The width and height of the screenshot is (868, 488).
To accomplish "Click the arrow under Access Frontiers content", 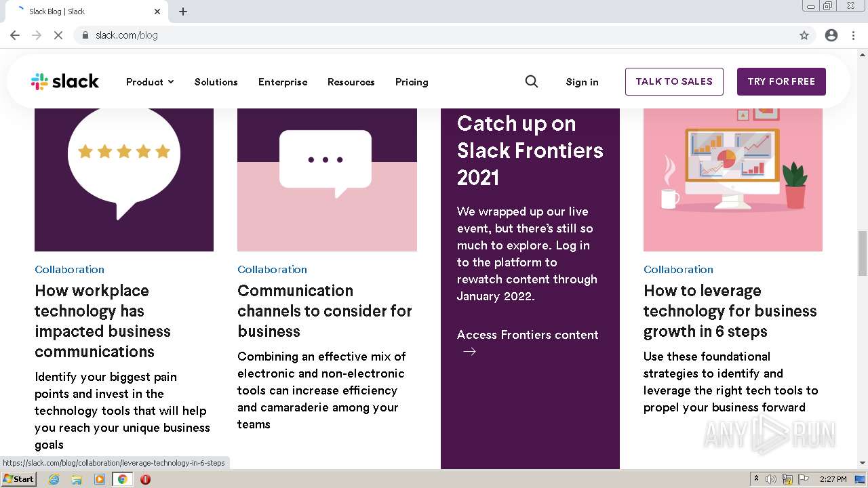I will point(469,351).
